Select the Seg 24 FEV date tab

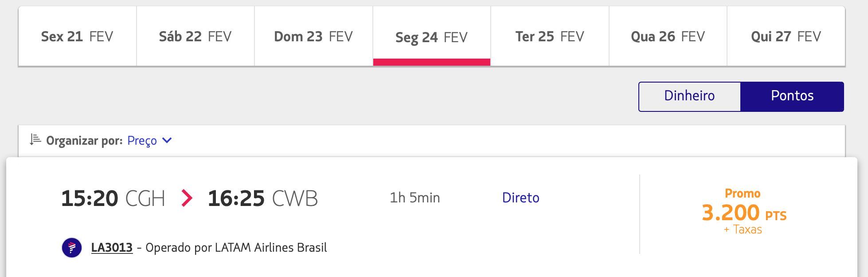[x=432, y=36]
